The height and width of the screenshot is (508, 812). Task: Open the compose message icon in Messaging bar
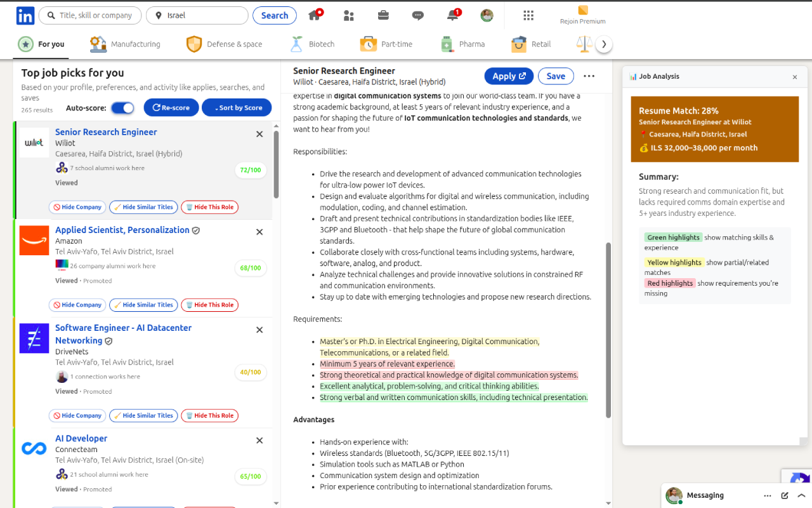point(784,495)
